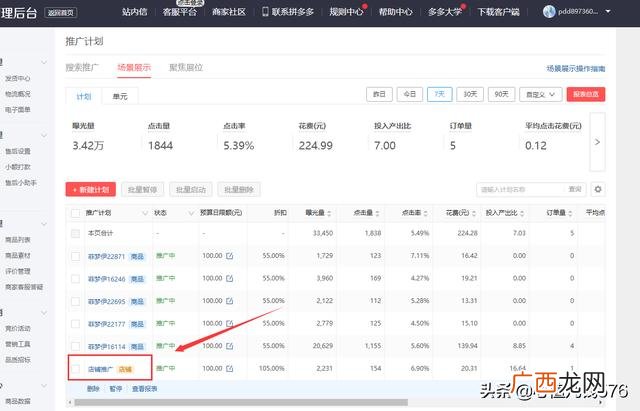Select the 昨日 date range button
Image resolution: width=640 pixels, height=411 pixels.
coord(379,94)
